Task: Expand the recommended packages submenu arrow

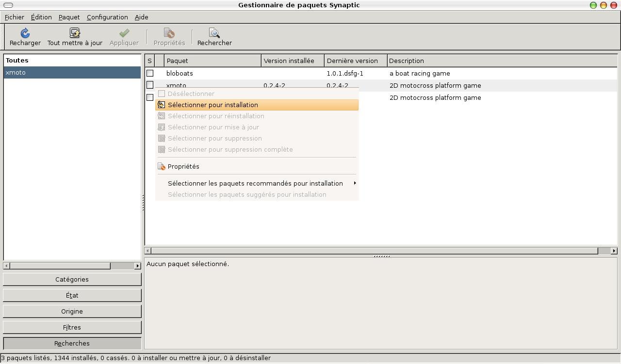Action: (355, 183)
